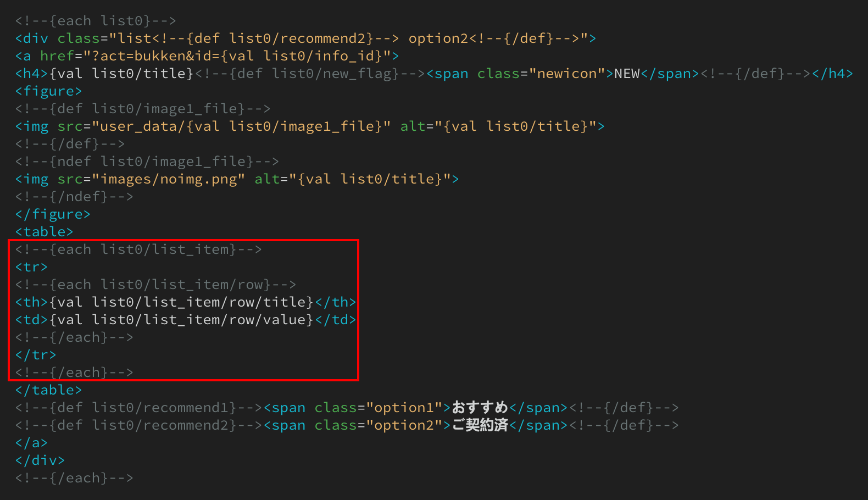This screenshot has height=500, width=868.
Task: Click the td row/value line
Action: (x=185, y=320)
